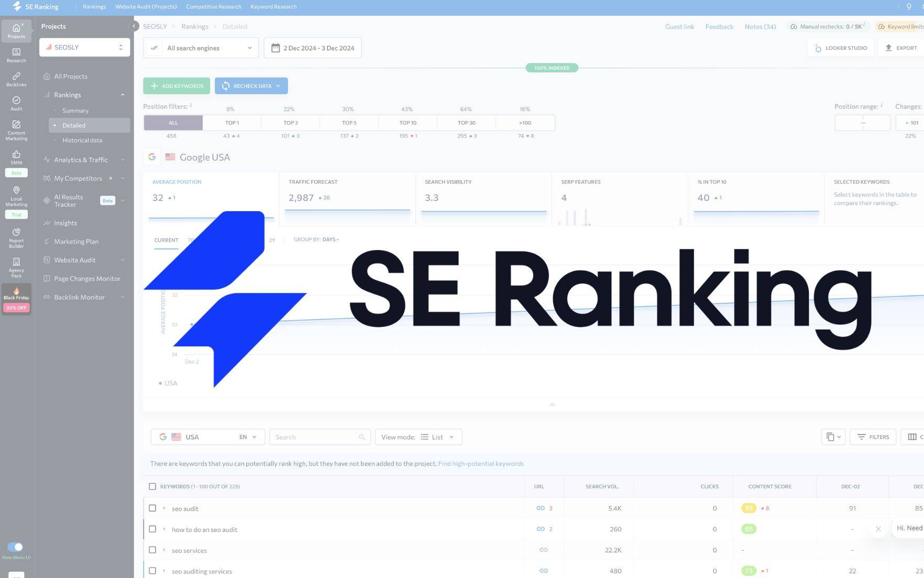Open Historical data in sidebar
This screenshot has height=578, width=924.
tap(82, 140)
